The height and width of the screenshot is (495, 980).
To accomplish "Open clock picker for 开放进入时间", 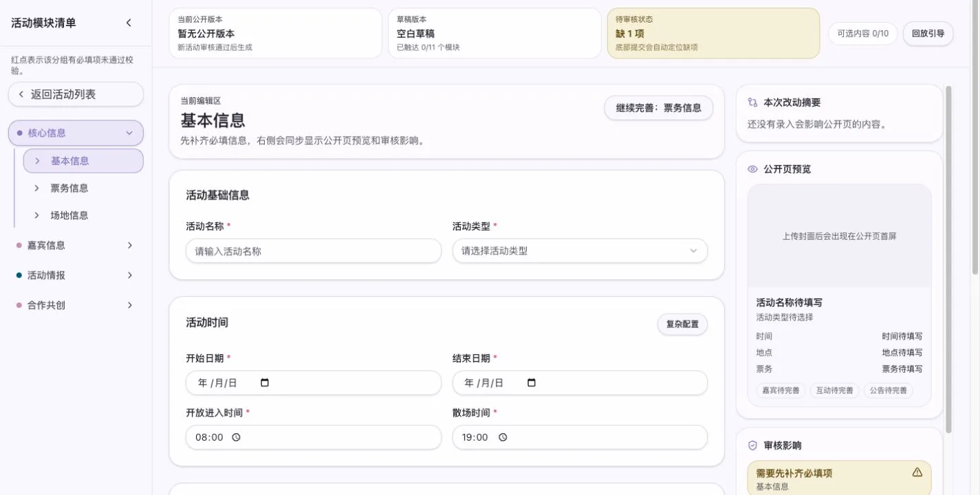I will click(236, 437).
